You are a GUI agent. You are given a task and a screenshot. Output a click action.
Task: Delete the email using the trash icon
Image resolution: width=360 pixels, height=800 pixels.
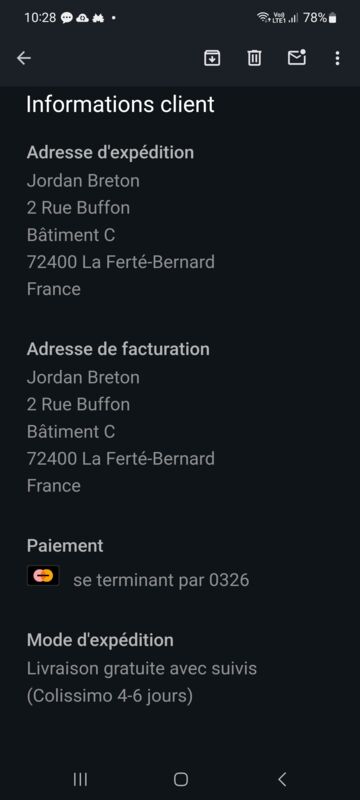click(254, 58)
